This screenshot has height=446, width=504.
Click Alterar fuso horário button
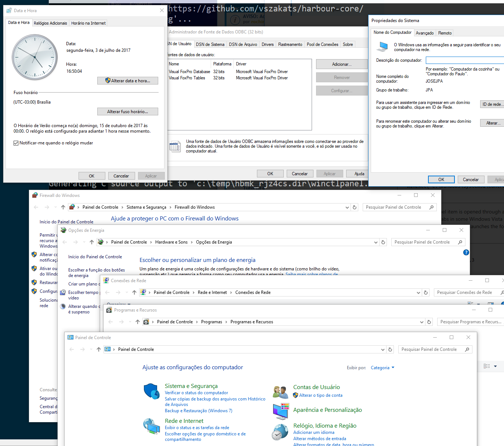pyautogui.click(x=128, y=112)
